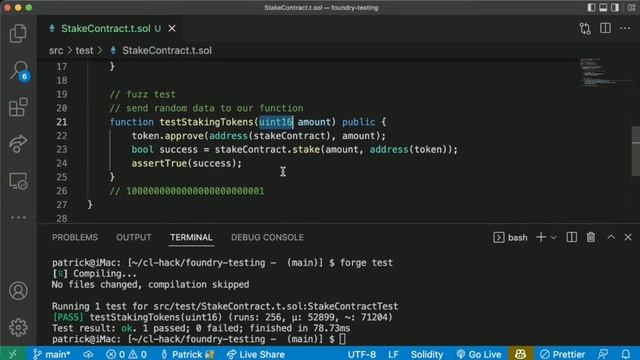
Task: Click the main* git branch indicator
Action: 51,354
